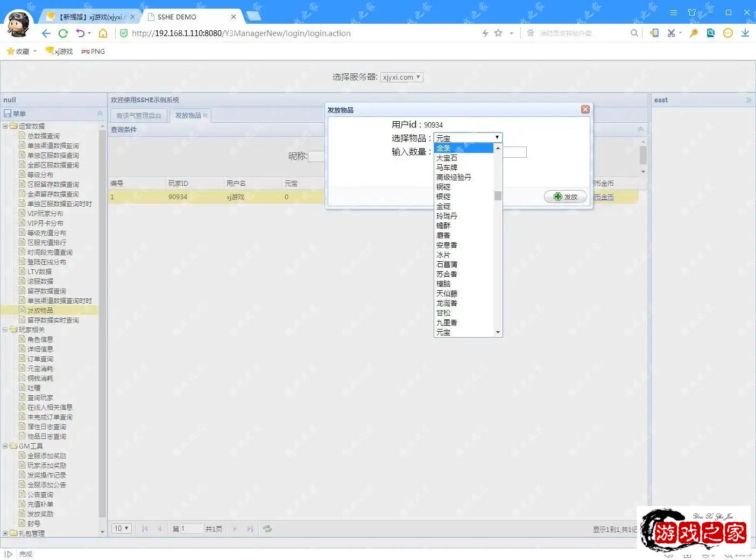Open the page size dropdown showing 10

[122, 529]
